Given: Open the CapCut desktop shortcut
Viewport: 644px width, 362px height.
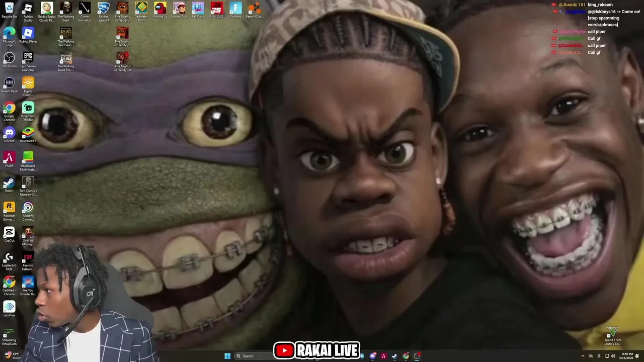Looking at the screenshot, I should point(9,235).
